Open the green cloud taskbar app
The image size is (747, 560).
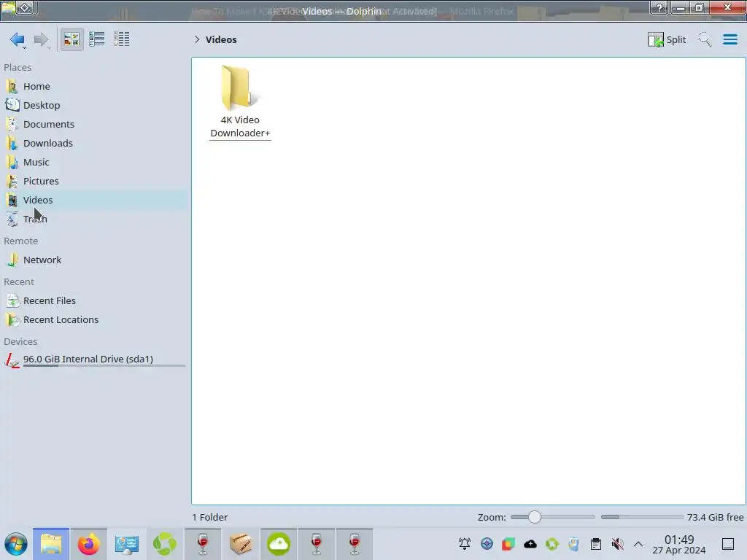[x=279, y=544]
